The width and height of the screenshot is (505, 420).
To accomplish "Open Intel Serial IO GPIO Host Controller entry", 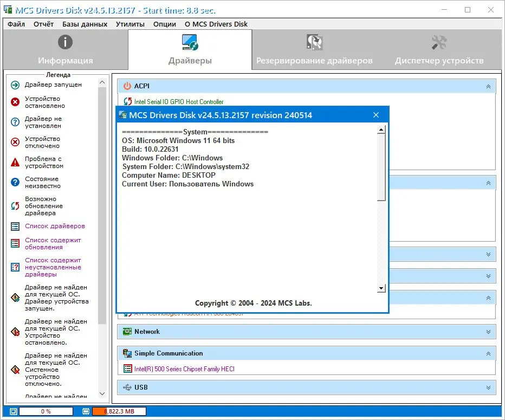I will (x=179, y=102).
